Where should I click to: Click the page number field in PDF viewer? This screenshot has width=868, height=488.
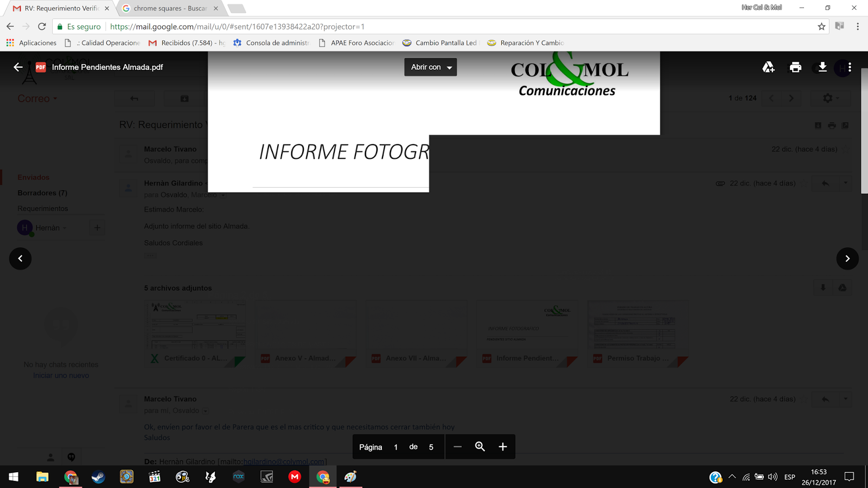click(x=396, y=447)
